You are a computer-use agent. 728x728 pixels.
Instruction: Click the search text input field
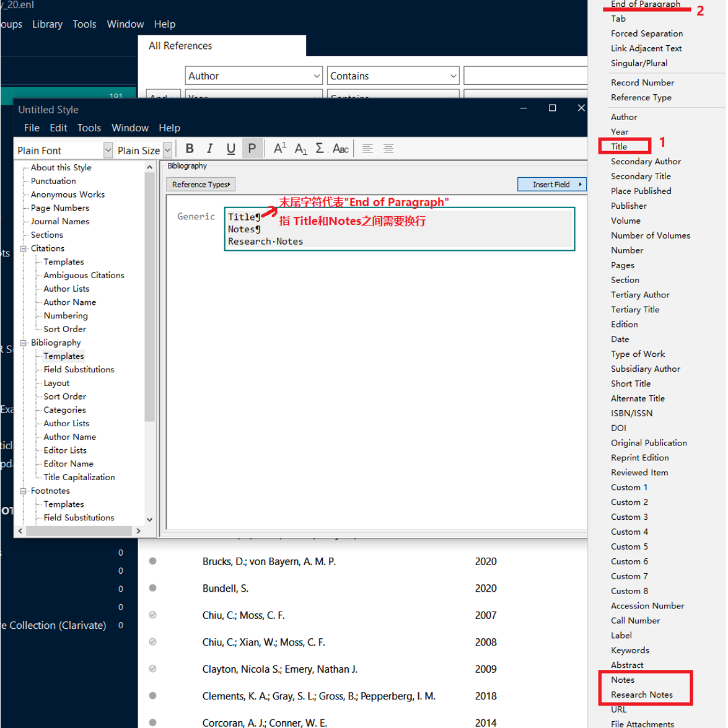click(x=525, y=76)
